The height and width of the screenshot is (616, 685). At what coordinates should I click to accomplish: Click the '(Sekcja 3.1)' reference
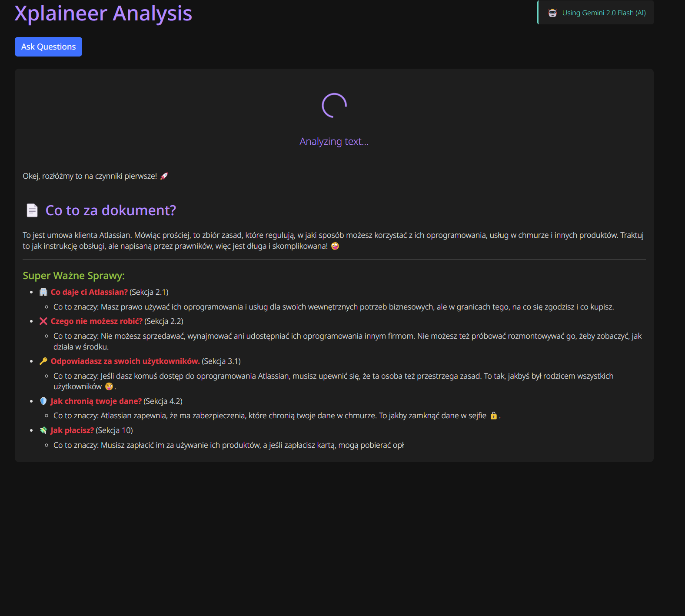221,361
